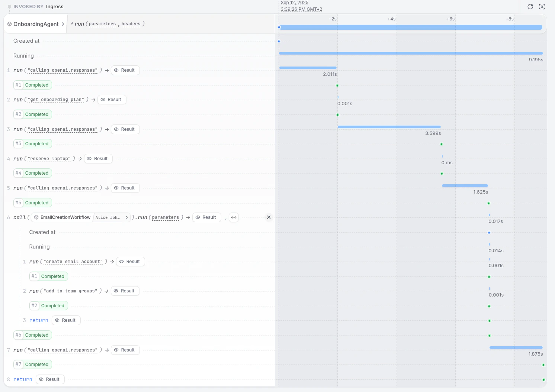Click the eye icon in final return Result
The image size is (555, 392).
(x=41, y=379)
